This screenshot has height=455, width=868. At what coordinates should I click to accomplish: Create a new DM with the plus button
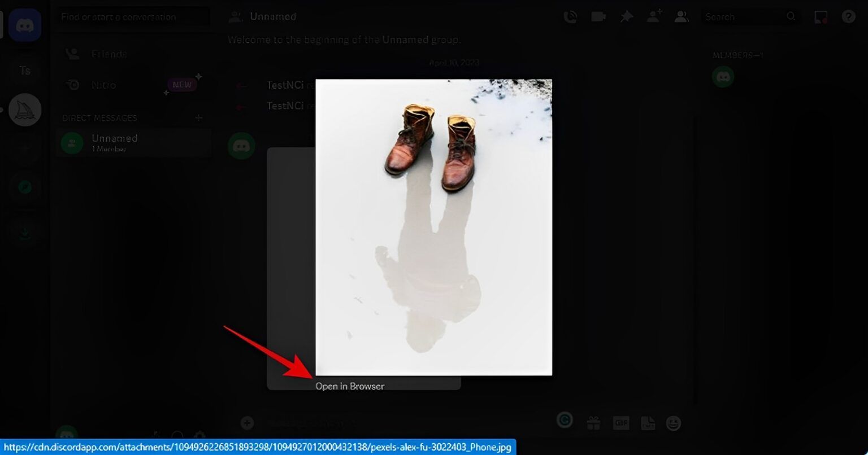point(199,117)
